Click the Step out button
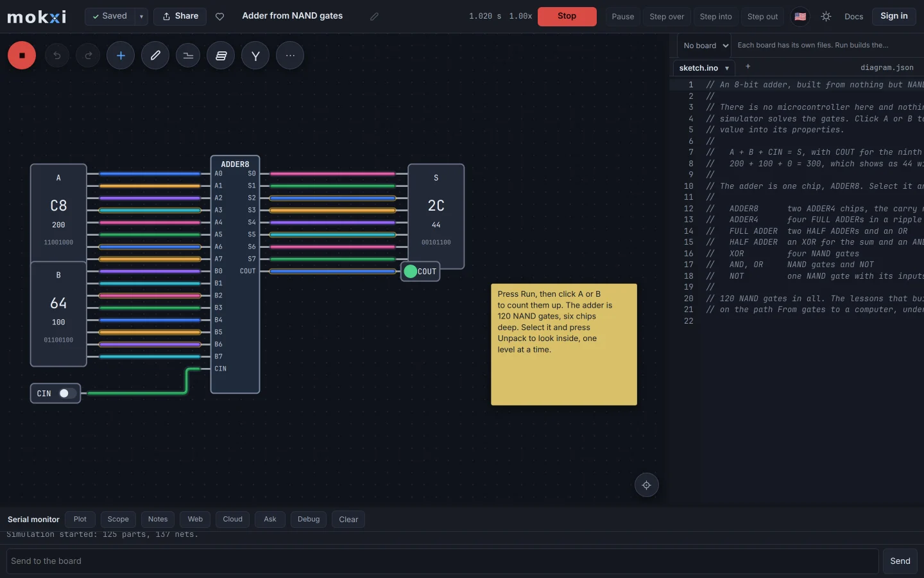This screenshot has width=924, height=578. [762, 17]
